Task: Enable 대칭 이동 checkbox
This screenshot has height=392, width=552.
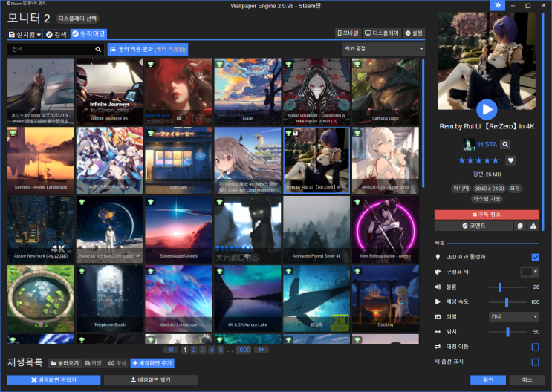Action: (535, 347)
